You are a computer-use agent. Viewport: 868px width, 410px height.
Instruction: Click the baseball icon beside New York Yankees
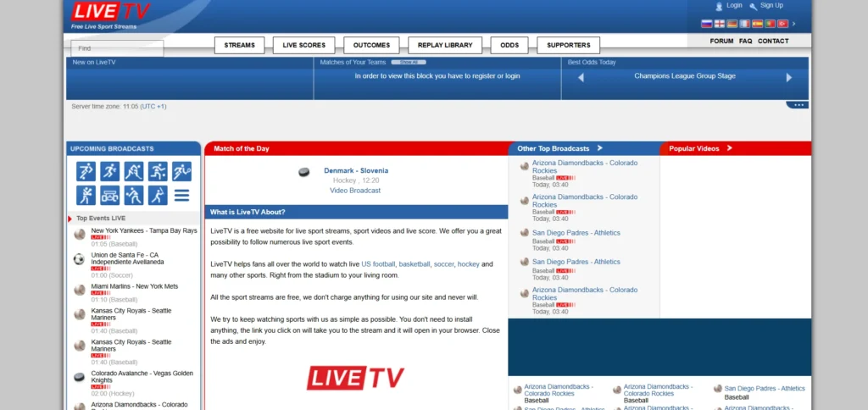(79, 234)
